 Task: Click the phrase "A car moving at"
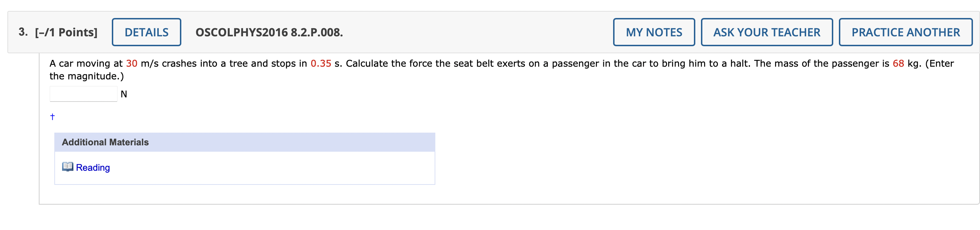[x=86, y=63]
